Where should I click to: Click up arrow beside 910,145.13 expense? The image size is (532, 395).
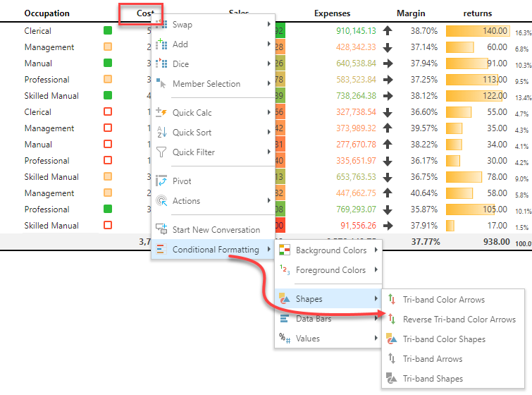pyautogui.click(x=388, y=31)
